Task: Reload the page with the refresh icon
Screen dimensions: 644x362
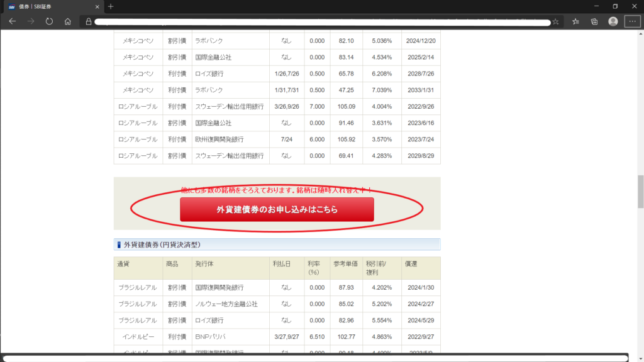Action: [49, 21]
